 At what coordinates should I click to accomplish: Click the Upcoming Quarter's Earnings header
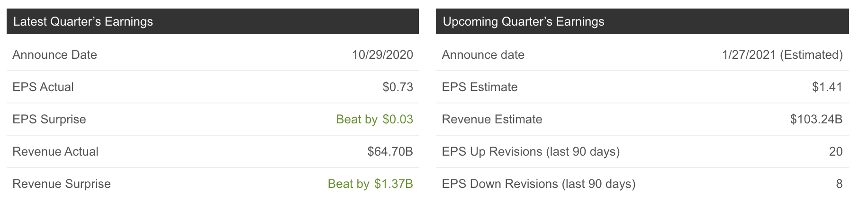(x=523, y=22)
